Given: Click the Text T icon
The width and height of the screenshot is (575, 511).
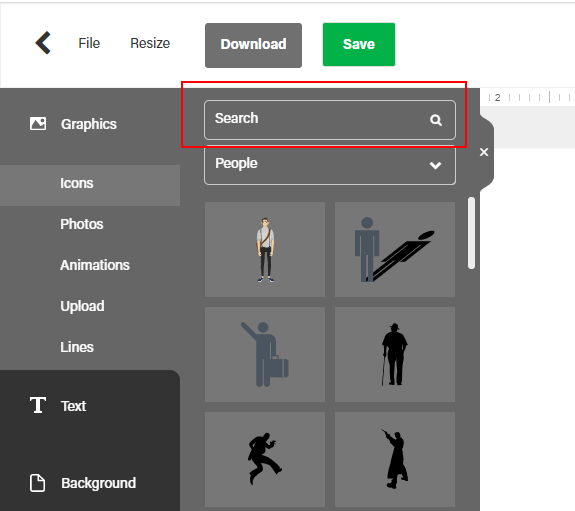Looking at the screenshot, I should [x=38, y=405].
